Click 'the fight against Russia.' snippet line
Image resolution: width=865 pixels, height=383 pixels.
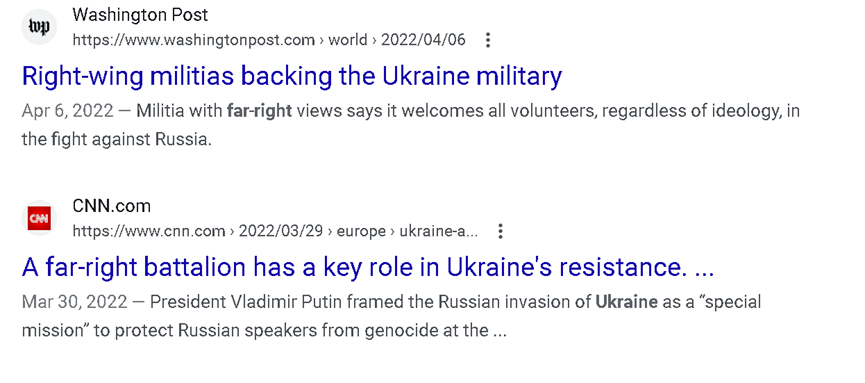116,140
